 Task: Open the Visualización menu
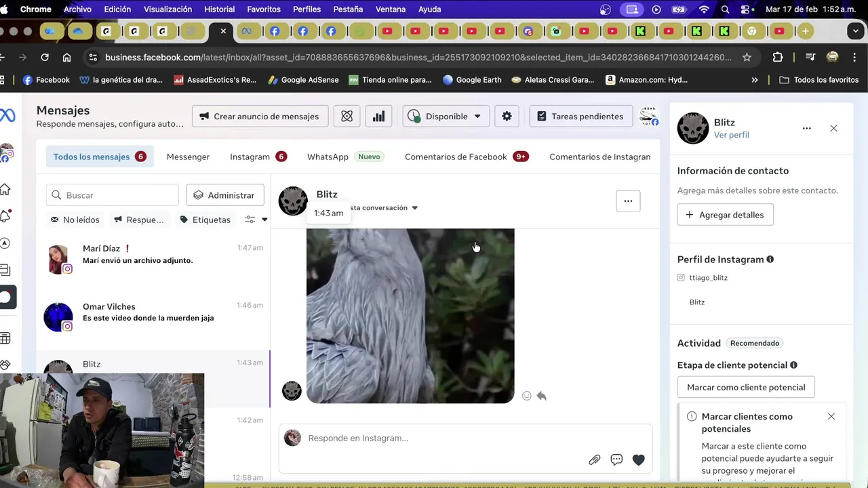(x=167, y=9)
